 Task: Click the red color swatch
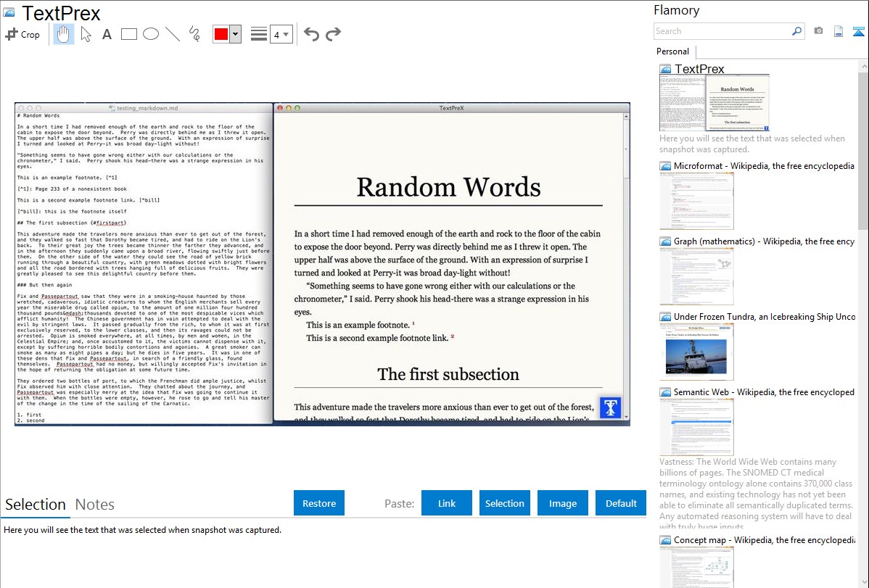pos(221,34)
